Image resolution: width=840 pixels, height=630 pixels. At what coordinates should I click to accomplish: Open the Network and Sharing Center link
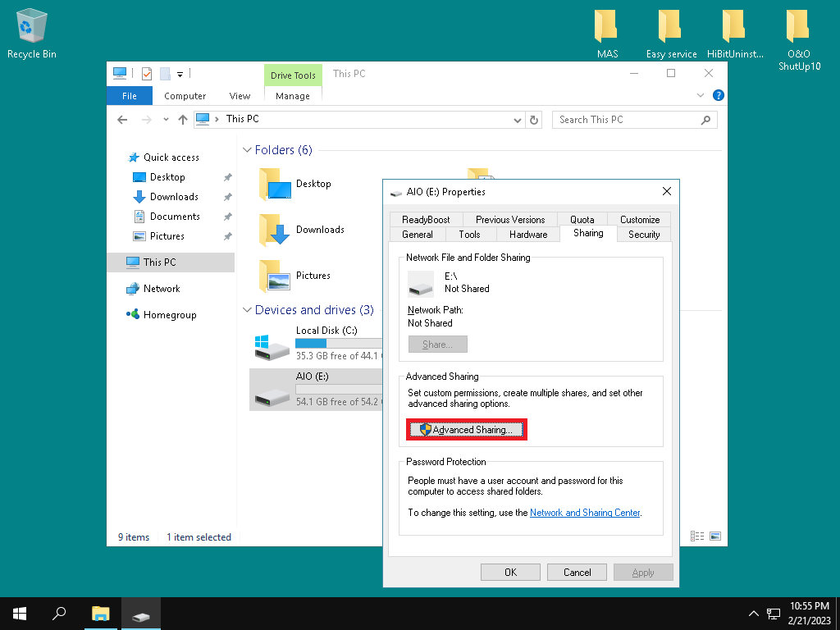tap(584, 513)
